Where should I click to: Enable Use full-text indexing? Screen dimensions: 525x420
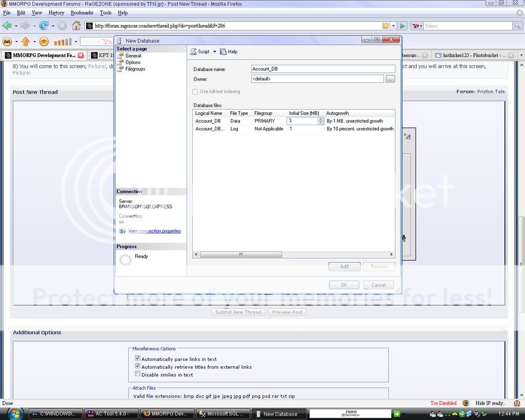[195, 91]
